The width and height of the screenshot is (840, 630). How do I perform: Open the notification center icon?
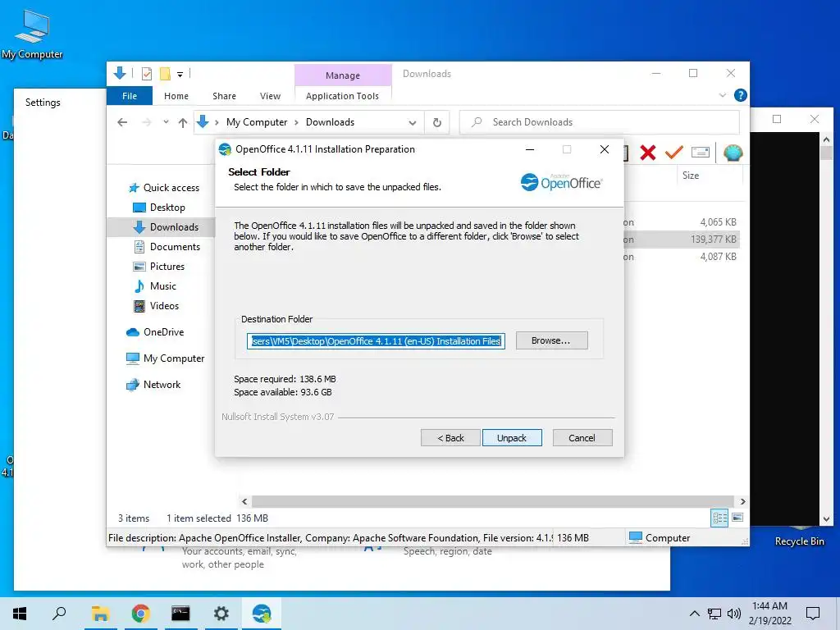[x=813, y=614]
